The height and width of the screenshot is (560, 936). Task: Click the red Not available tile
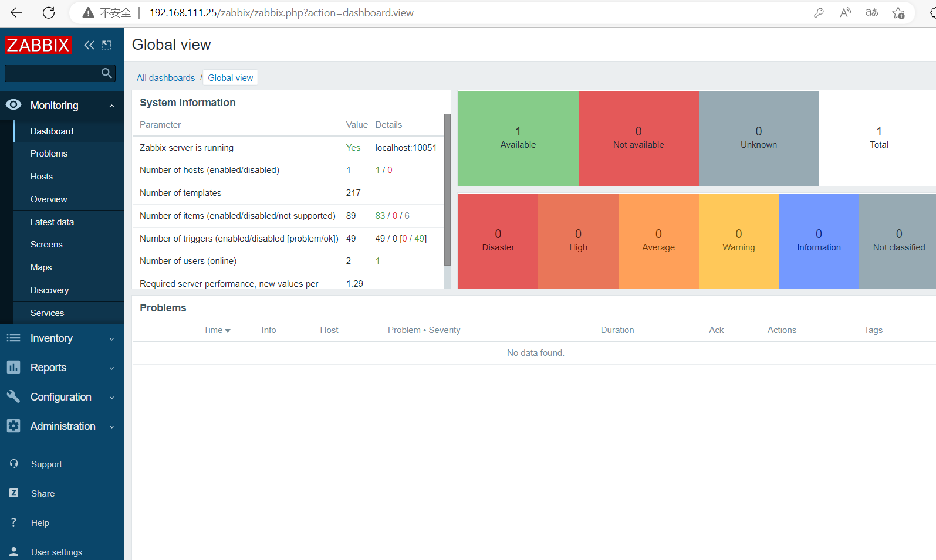(x=638, y=138)
